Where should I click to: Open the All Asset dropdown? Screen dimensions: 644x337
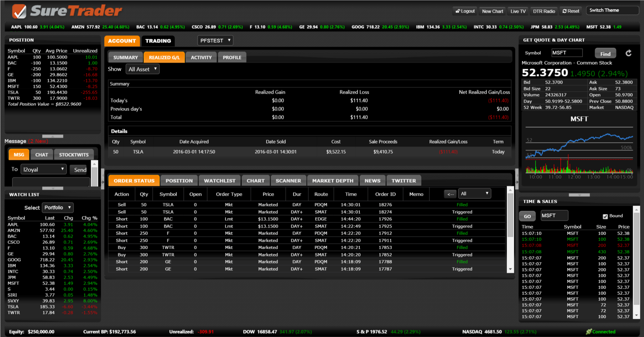point(143,69)
